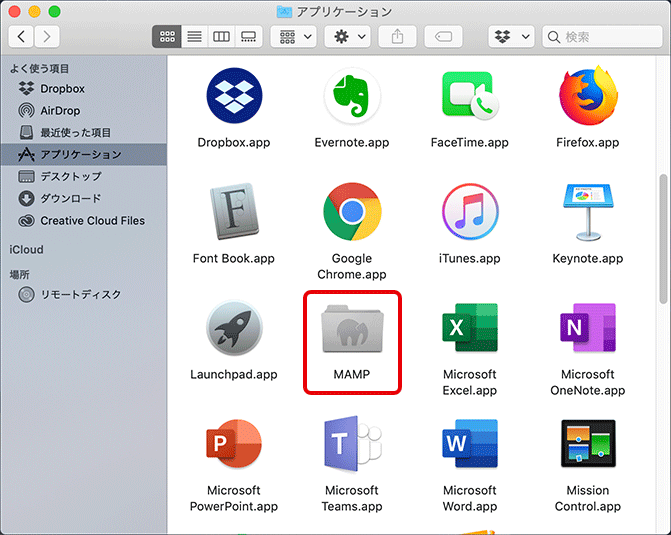Go back with the left arrow button
671x535 pixels.
(21, 37)
